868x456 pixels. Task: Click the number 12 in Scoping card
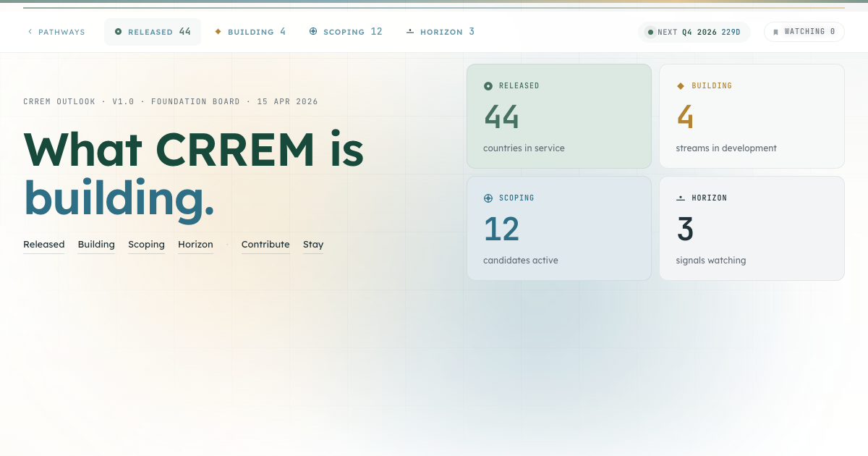click(x=501, y=229)
